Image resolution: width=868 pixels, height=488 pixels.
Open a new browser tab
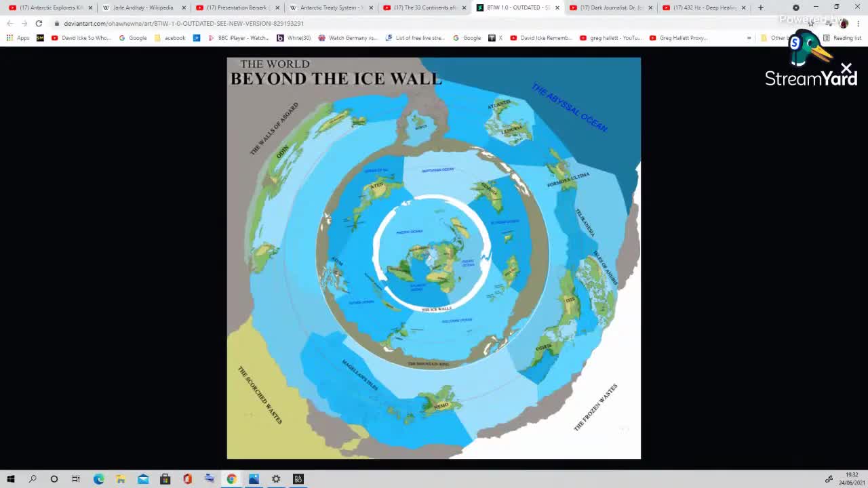point(760,7)
